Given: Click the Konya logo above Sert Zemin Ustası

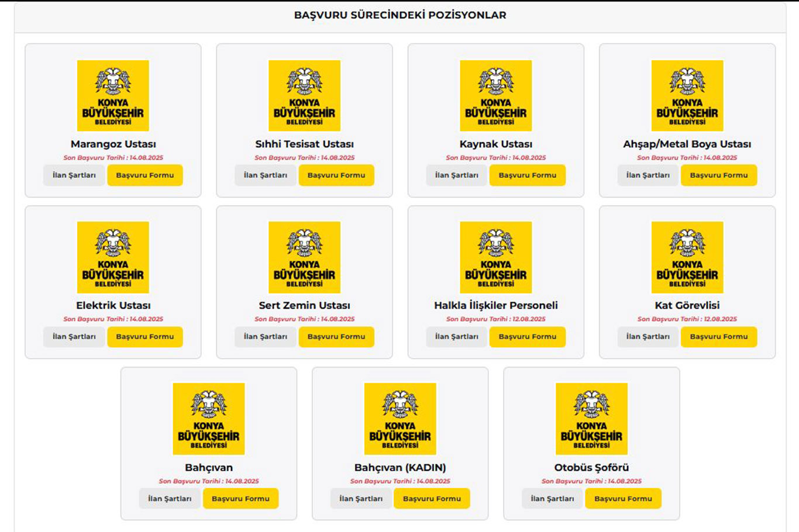Looking at the screenshot, I should point(304,257).
